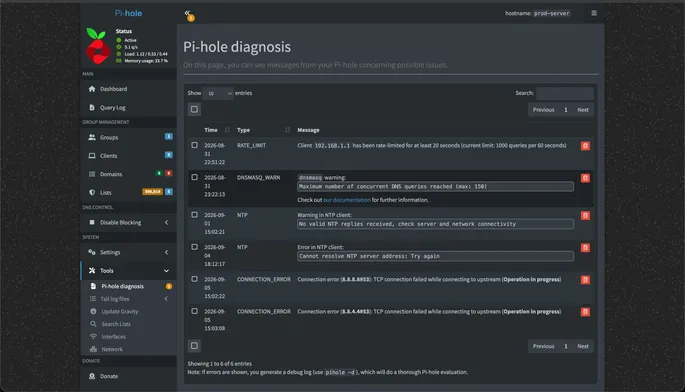
Task: Click the Dashboard home icon
Action: [x=92, y=89]
